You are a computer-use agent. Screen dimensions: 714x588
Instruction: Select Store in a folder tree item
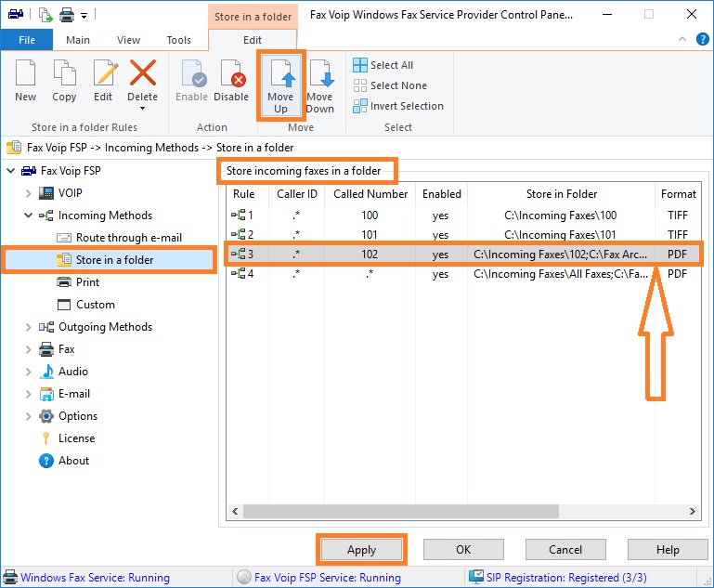pyautogui.click(x=110, y=260)
